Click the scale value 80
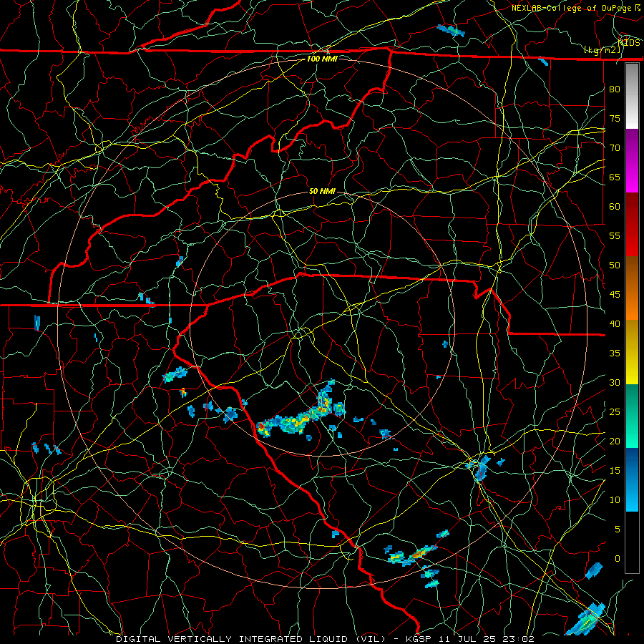 pyautogui.click(x=615, y=89)
